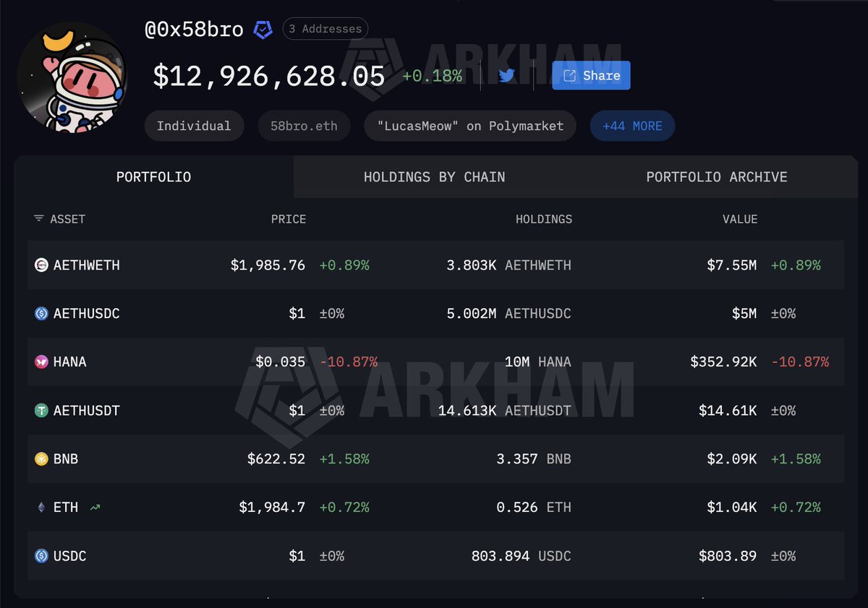Click the USDC token icon in last row

41,556
